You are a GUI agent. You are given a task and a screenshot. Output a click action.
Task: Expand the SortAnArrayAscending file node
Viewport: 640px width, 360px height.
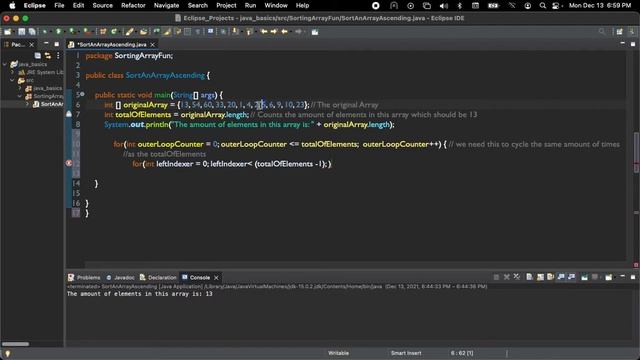click(x=27, y=104)
